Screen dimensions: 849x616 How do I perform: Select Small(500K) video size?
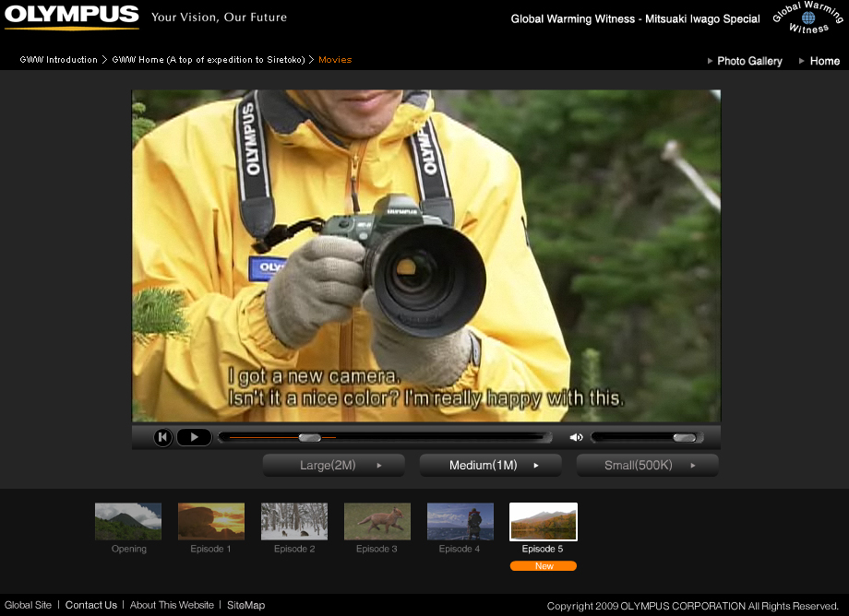647,466
